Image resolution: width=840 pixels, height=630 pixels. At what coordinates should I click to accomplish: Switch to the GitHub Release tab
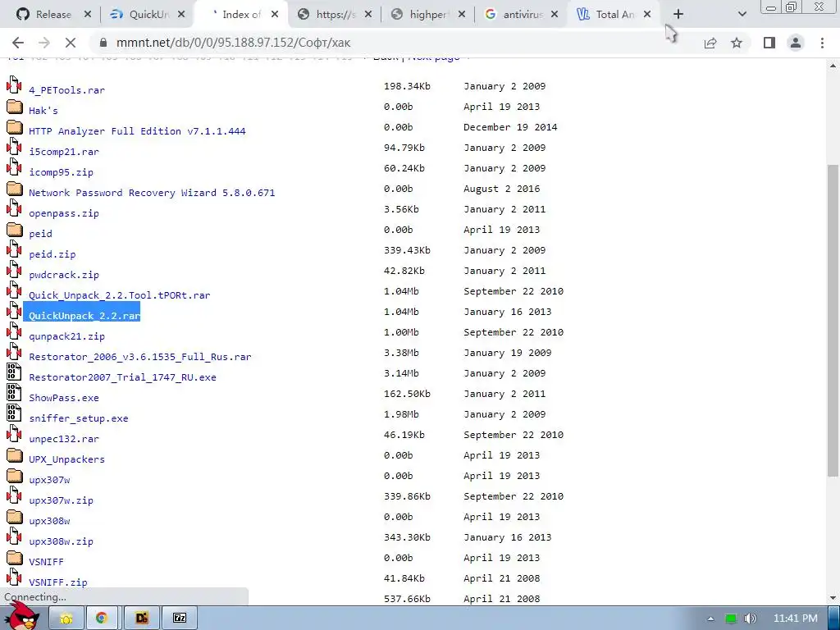click(x=53, y=15)
